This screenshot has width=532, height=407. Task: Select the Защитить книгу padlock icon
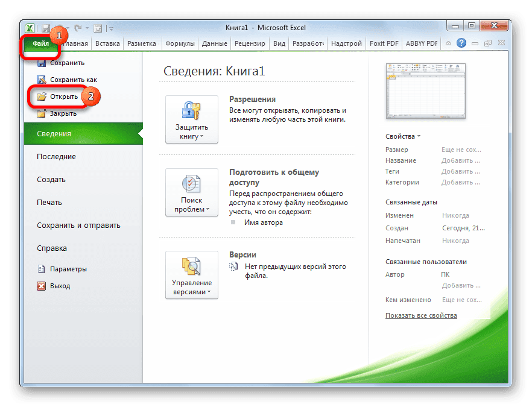[191, 112]
